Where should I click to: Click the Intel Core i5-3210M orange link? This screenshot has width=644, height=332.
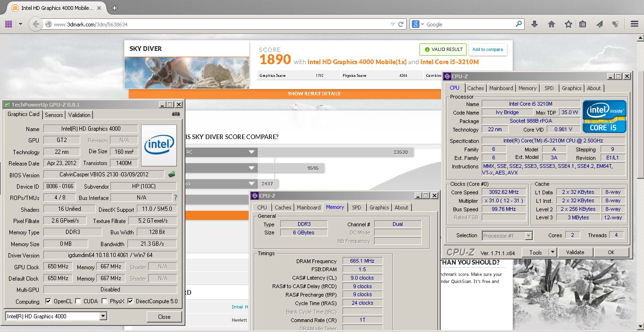click(450, 62)
